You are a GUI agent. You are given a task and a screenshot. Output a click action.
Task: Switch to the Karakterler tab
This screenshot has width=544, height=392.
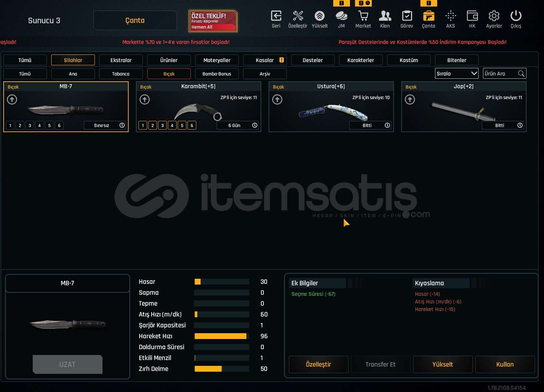[361, 60]
